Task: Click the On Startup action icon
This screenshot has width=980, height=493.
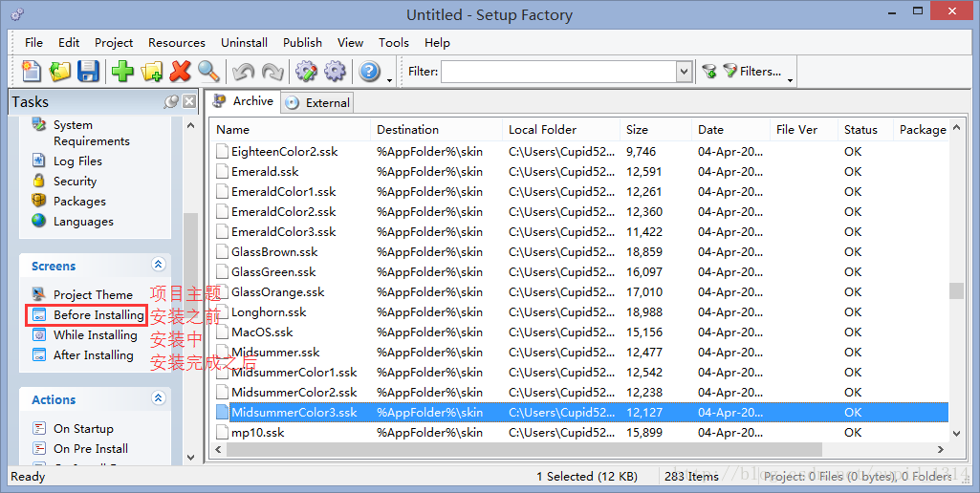Action: 39,428
